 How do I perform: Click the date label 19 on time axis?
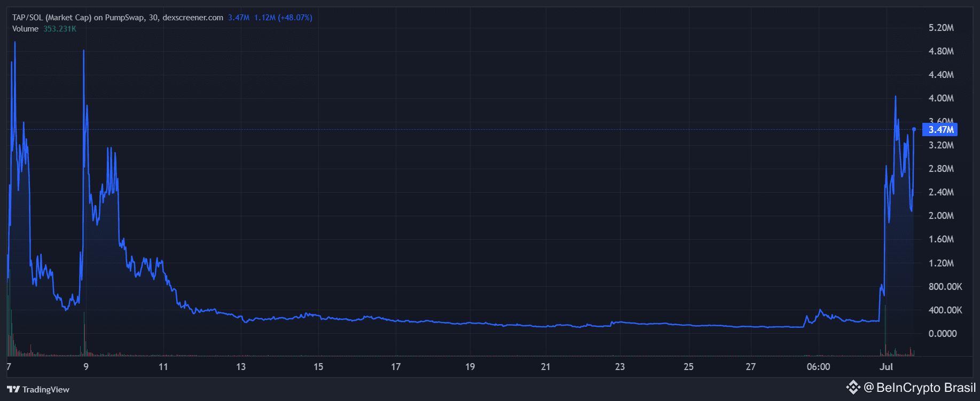(470, 367)
